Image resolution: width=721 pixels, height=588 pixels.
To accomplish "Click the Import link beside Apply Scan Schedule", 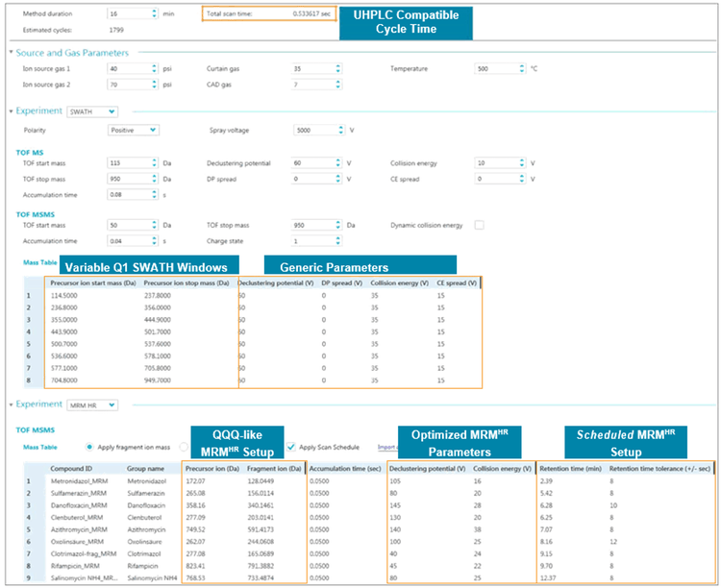I will click(x=386, y=447).
